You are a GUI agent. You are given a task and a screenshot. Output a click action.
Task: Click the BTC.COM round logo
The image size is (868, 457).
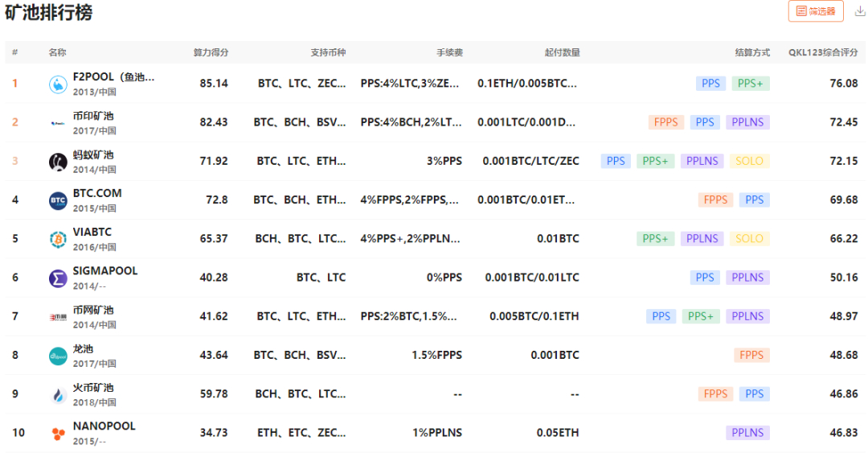[58, 200]
